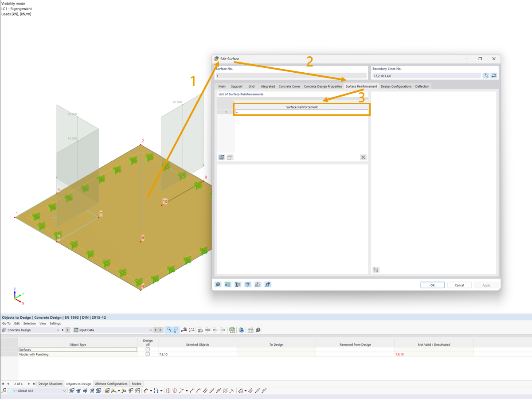Click the previous arrow next to the Concrete Design dropdown
532x399 pixels.
(x=63, y=330)
